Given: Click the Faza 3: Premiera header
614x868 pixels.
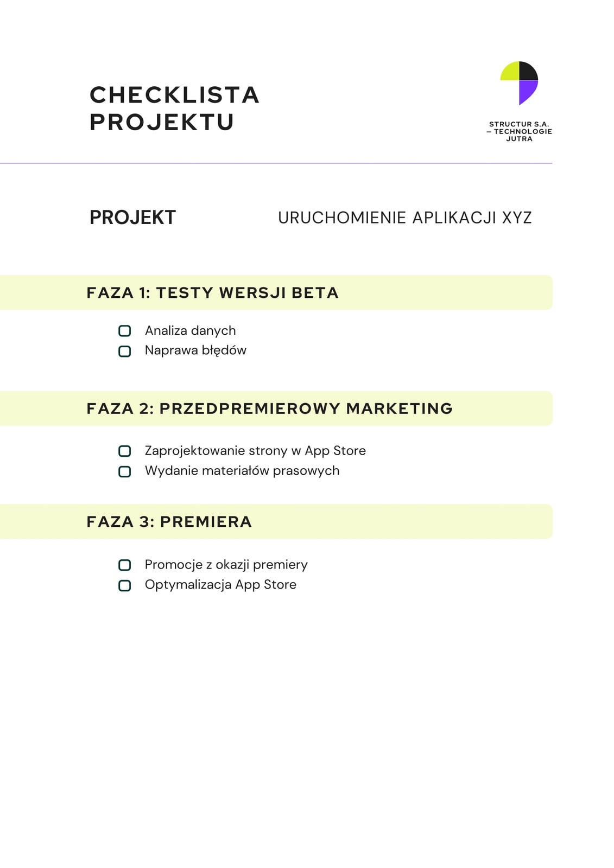Looking at the screenshot, I should (169, 522).
